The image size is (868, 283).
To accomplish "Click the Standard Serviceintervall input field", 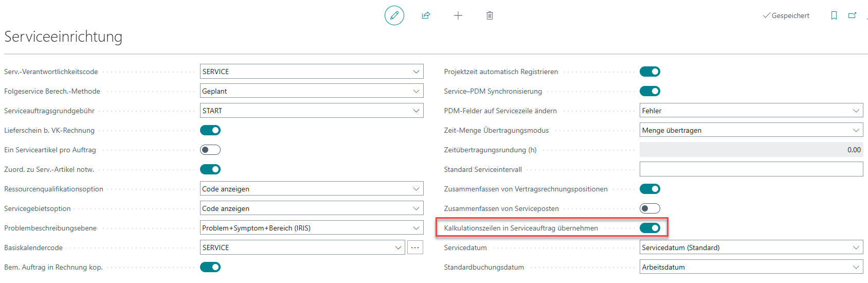I will point(751,169).
